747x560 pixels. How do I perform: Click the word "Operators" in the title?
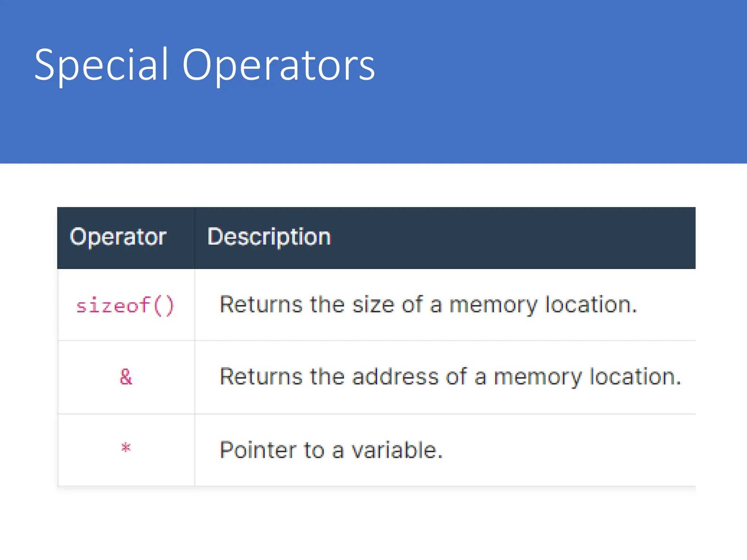[278, 66]
